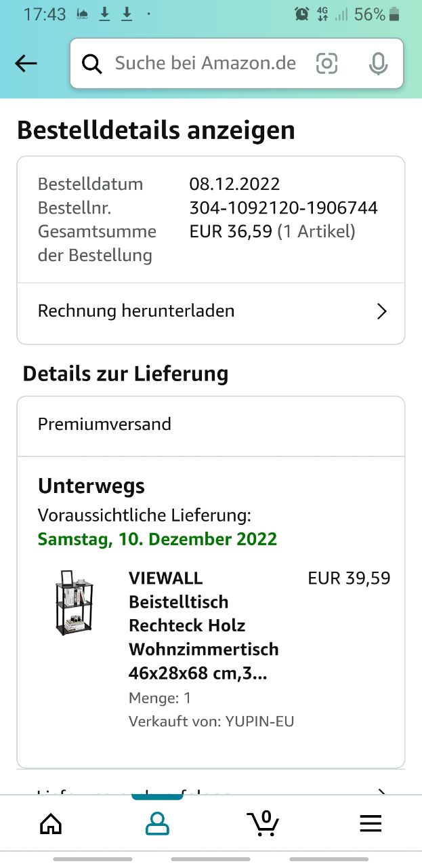Expand Rechnung herunterladen chevron
Image resolution: width=422 pixels, height=868 pixels.
coord(382,311)
